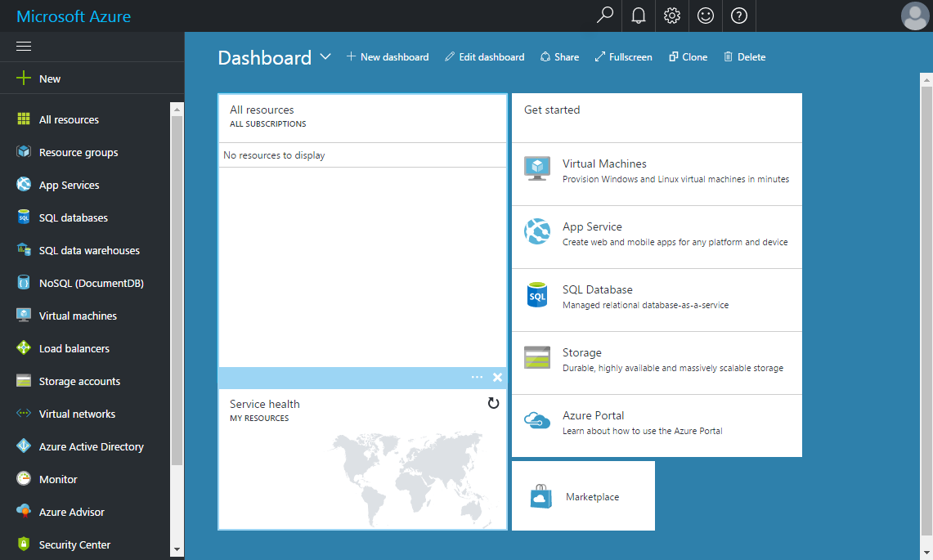Click the Virtual machines sidebar icon
933x560 pixels.
(x=24, y=316)
